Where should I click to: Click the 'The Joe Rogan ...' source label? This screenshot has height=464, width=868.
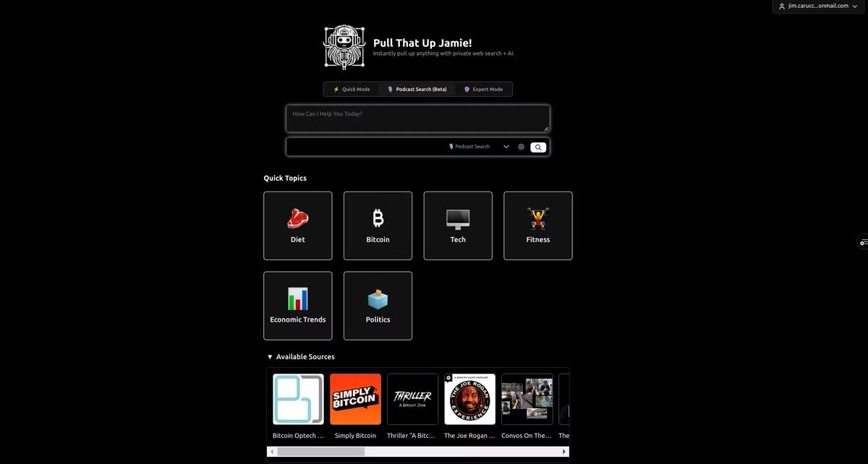coord(469,436)
